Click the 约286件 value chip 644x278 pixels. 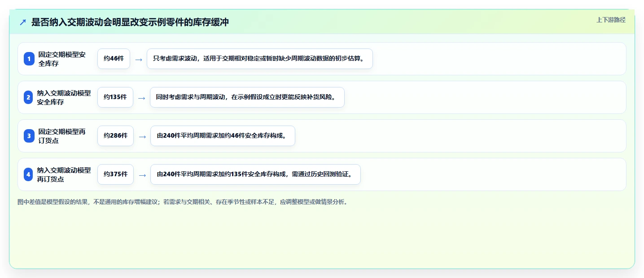click(115, 136)
